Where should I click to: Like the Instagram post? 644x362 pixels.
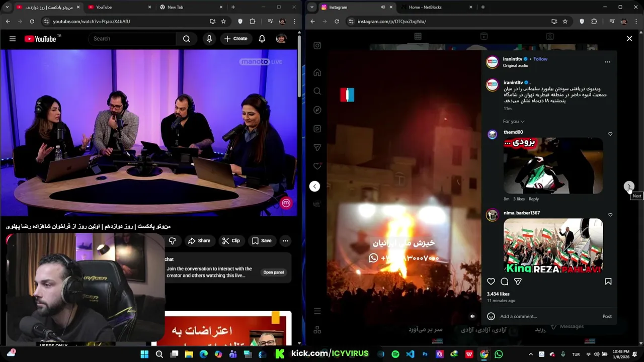coord(491,282)
